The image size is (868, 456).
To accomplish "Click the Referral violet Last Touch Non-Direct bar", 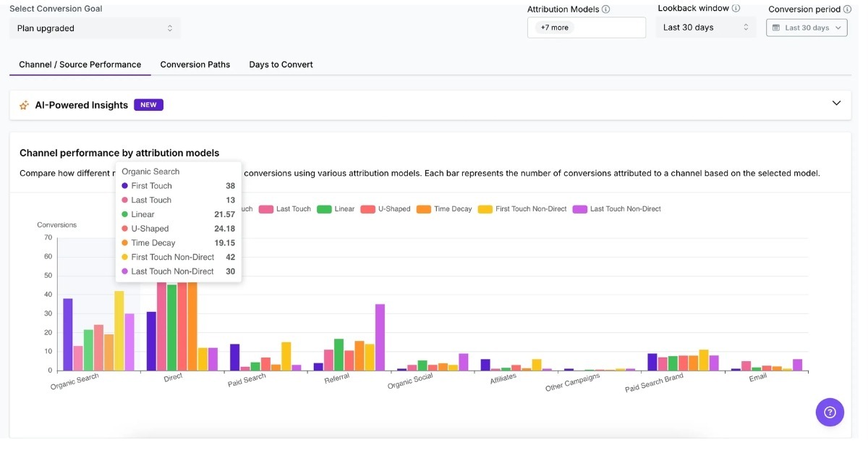I will (x=380, y=337).
